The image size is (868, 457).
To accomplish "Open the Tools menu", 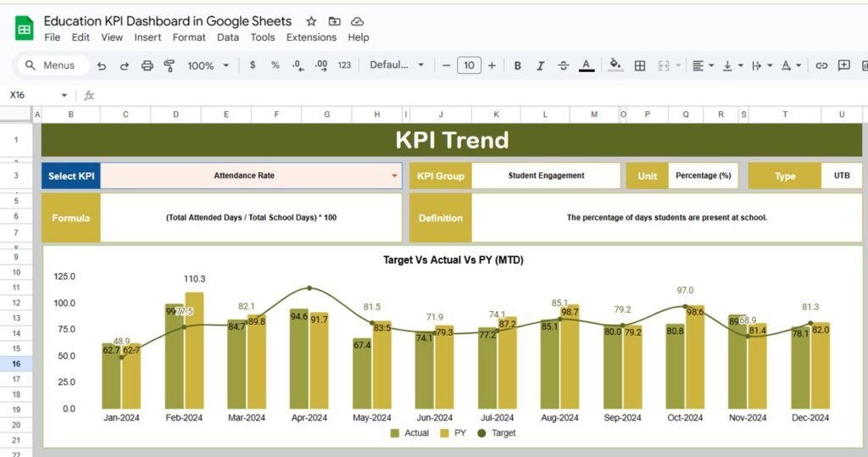I will tap(263, 37).
